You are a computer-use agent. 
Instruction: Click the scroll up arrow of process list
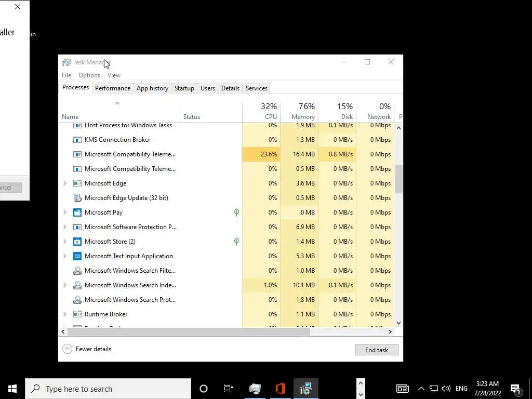(x=398, y=128)
